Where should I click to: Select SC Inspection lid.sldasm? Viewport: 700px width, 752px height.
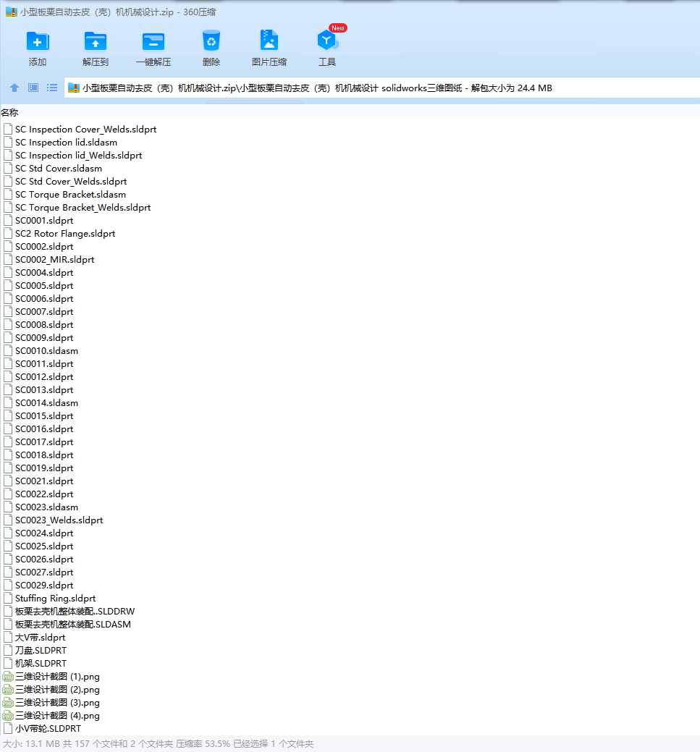(66, 143)
